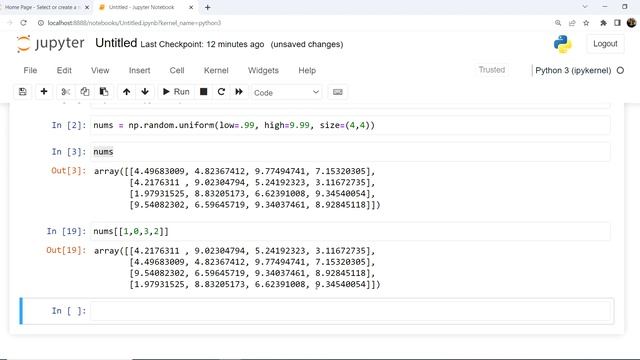Viewport: 640px width, 360px height.
Task: Click the nums[[1,0,3,2]] code cell
Action: 350,231
